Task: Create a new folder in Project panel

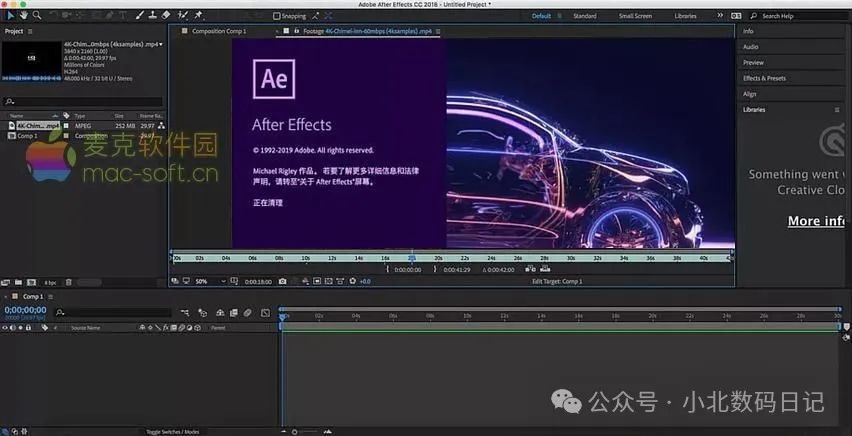Action: 18,282
